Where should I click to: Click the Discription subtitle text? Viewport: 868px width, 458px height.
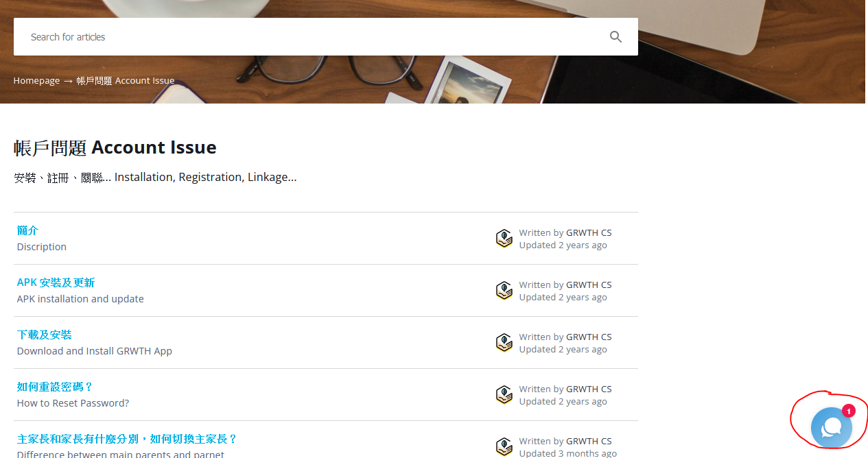tap(42, 247)
